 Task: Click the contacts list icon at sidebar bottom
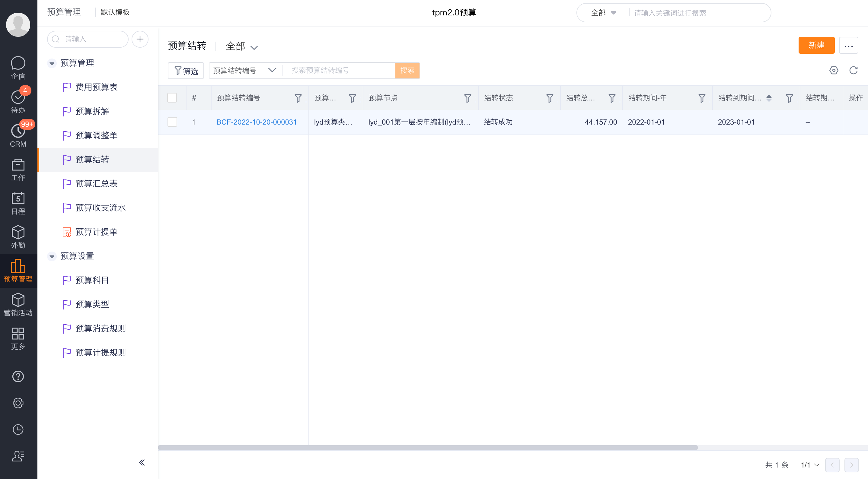click(x=18, y=456)
